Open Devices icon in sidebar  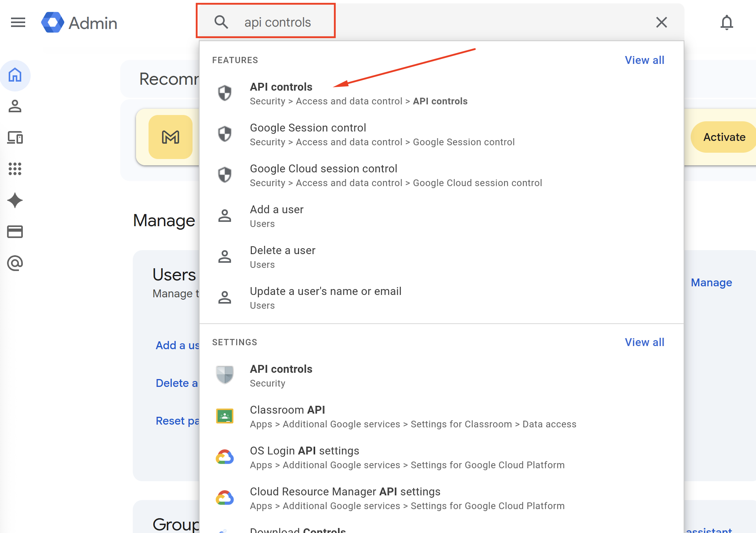coord(15,137)
